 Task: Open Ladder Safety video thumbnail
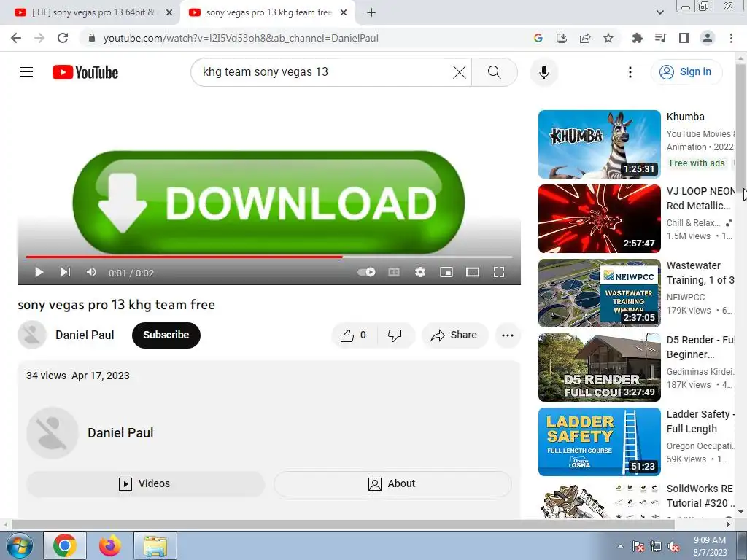point(600,441)
